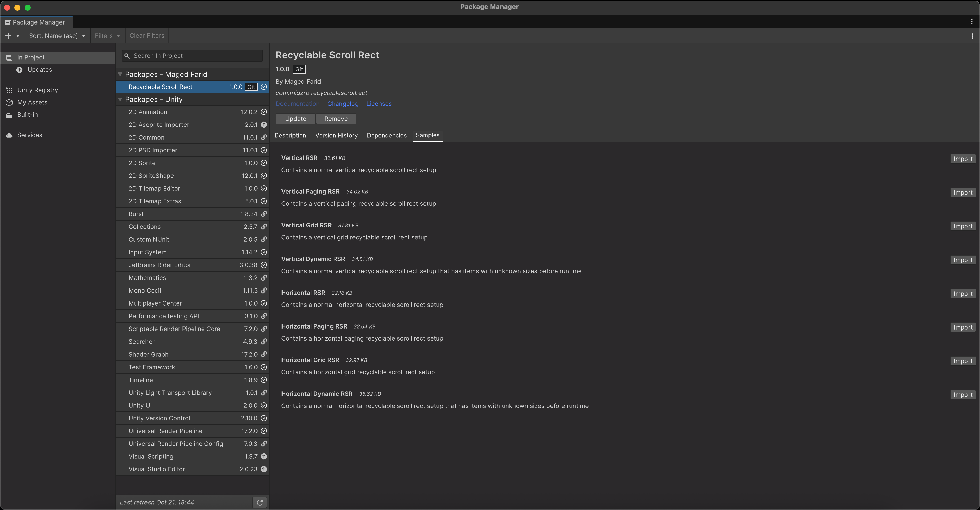Click the checkmark icon on Recyclable Scroll Rect
This screenshot has height=510, width=980.
click(x=264, y=87)
